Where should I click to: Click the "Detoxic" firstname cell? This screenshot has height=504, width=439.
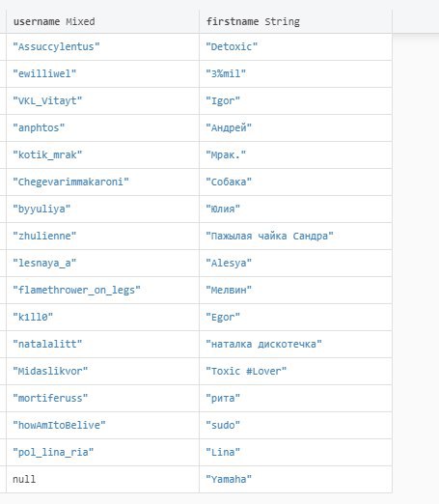pos(295,46)
